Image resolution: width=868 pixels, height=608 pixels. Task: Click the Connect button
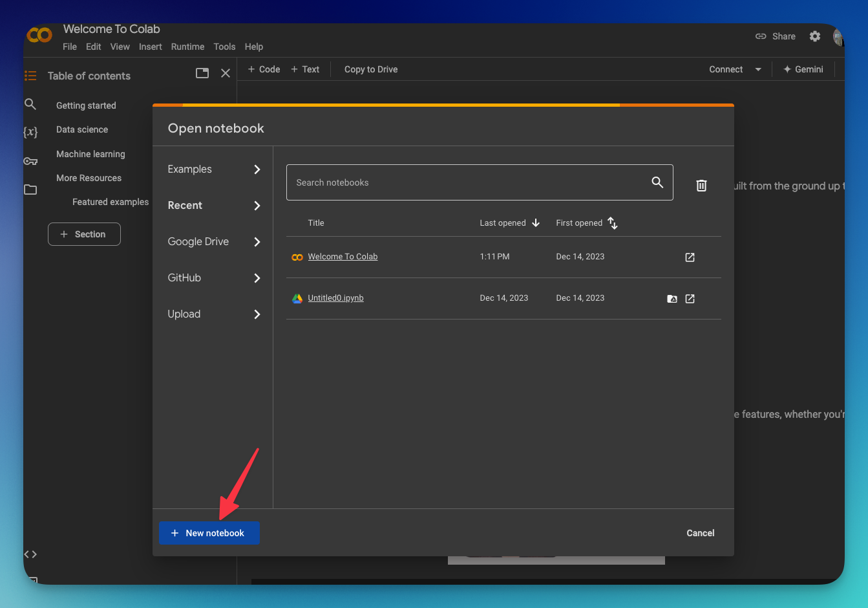point(726,69)
